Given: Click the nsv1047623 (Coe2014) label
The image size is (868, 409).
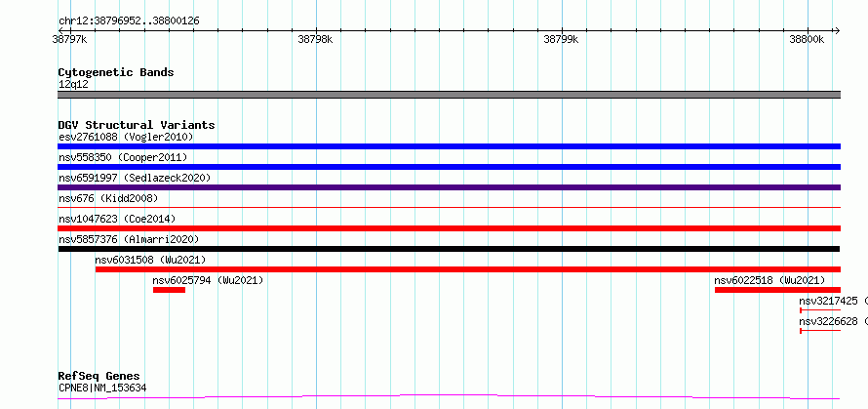Looking at the screenshot, I should (x=117, y=219).
